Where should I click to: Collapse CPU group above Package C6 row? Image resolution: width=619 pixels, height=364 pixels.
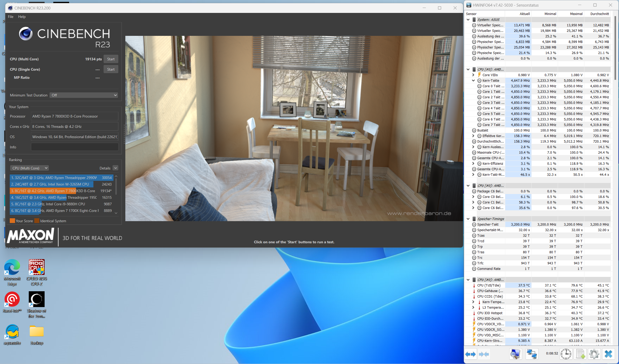coord(468,186)
